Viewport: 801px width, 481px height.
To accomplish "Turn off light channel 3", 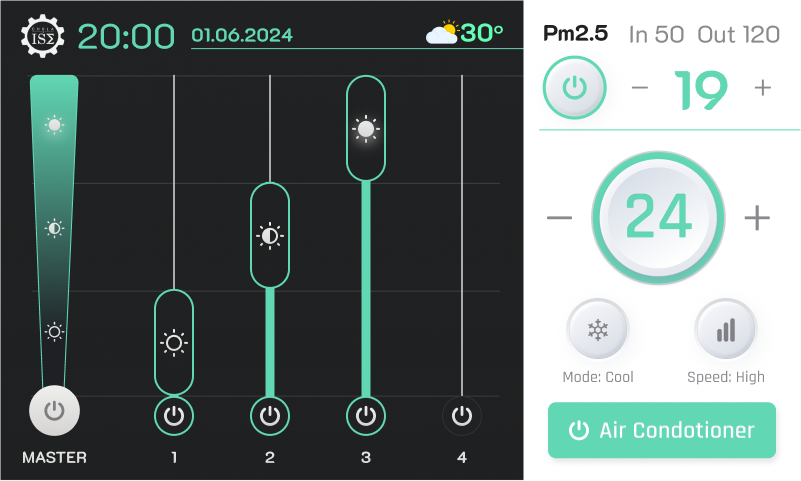I will coord(366,415).
